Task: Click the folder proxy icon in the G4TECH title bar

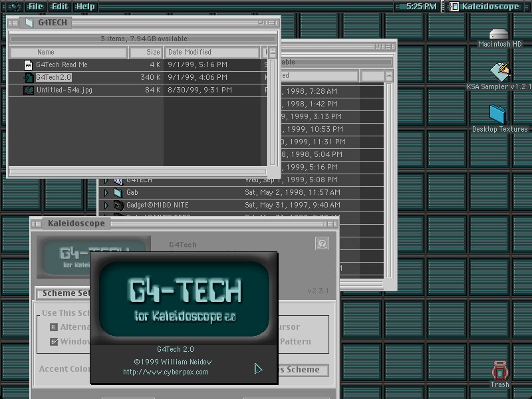Action: click(x=29, y=23)
